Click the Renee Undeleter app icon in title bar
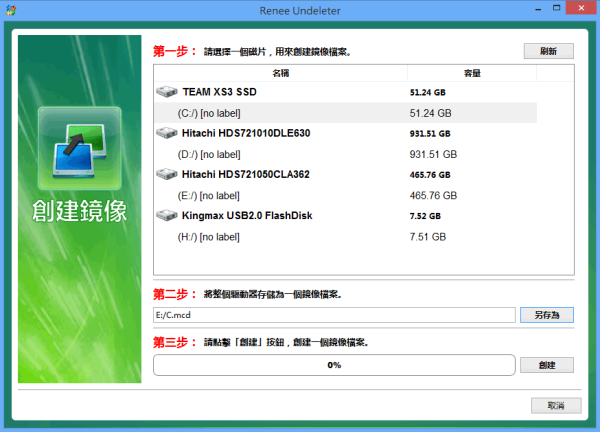The width and height of the screenshot is (600, 432). point(11,10)
